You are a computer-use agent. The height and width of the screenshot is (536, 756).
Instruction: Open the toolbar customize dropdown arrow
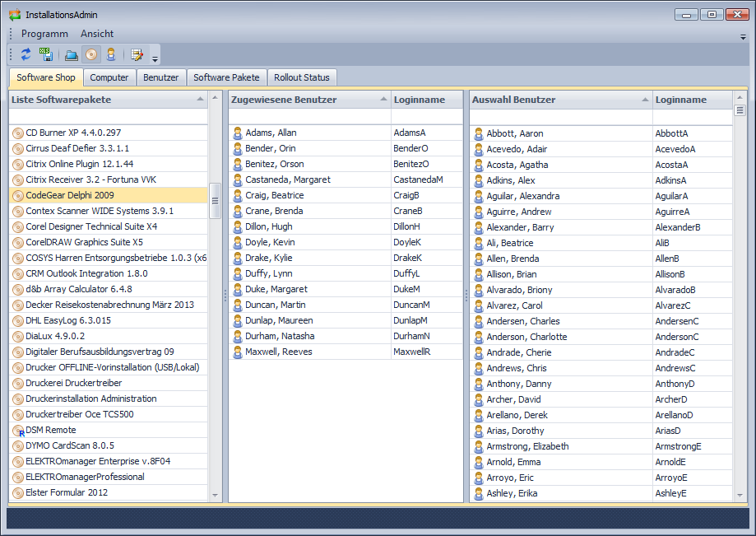(x=155, y=58)
